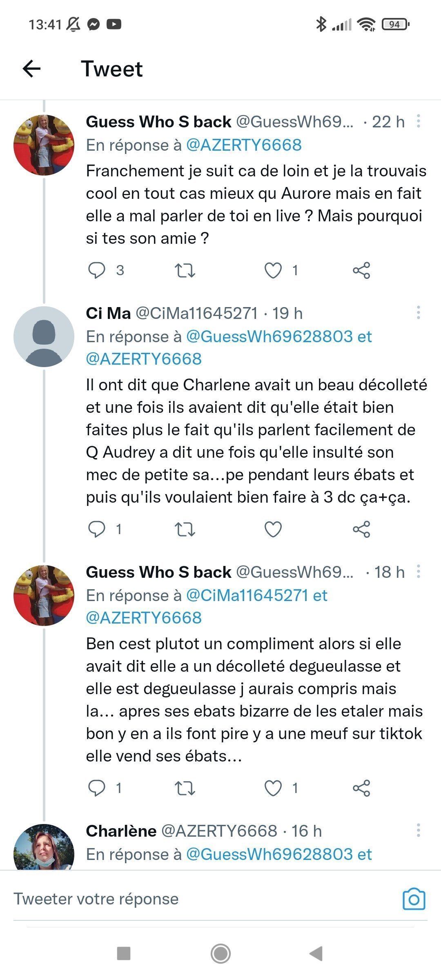Share the Ci Ma tweet

(361, 529)
